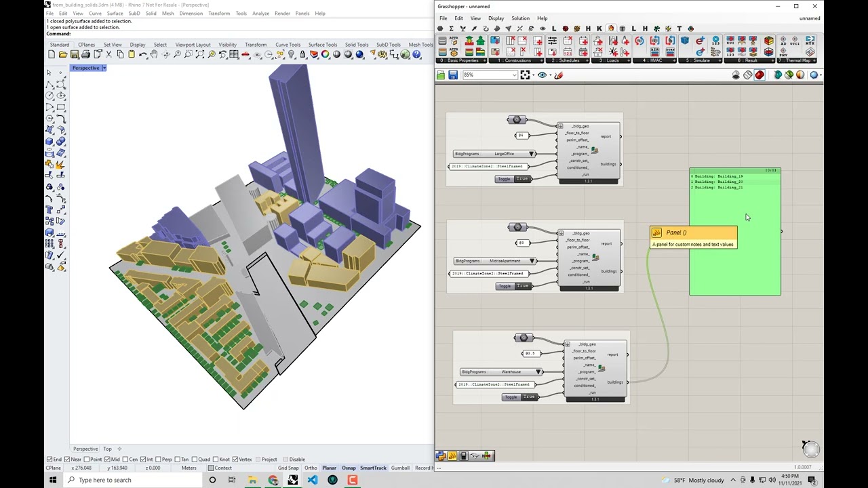The height and width of the screenshot is (488, 868).
Task: Open a file with Rhino's Open folder icon
Action: pyautogui.click(x=63, y=55)
